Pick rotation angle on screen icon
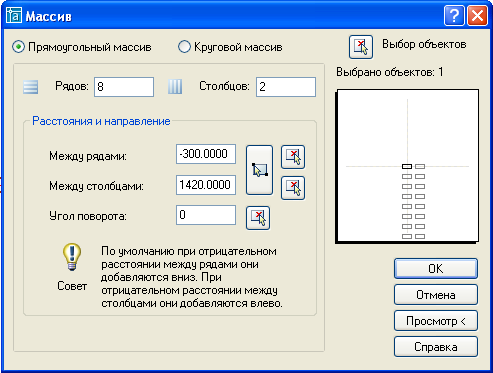The width and height of the screenshot is (493, 373). pyautogui.click(x=258, y=218)
